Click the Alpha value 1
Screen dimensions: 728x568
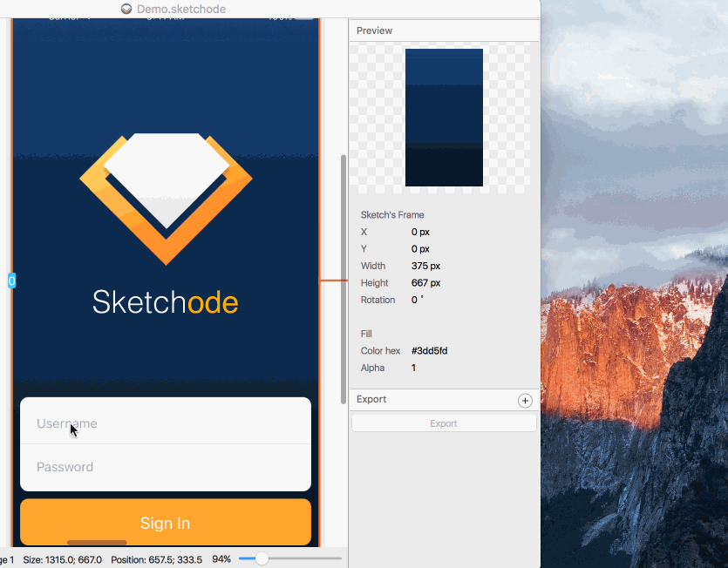tap(413, 368)
